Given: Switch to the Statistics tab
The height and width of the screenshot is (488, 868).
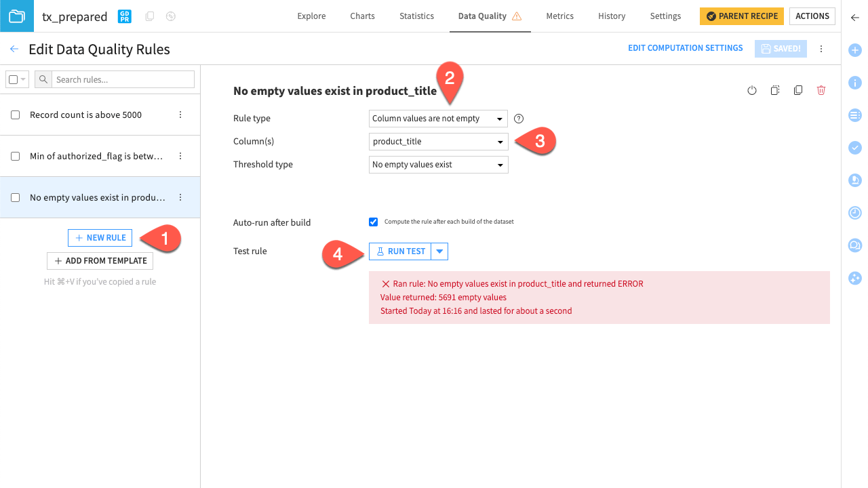Looking at the screenshot, I should coord(416,16).
